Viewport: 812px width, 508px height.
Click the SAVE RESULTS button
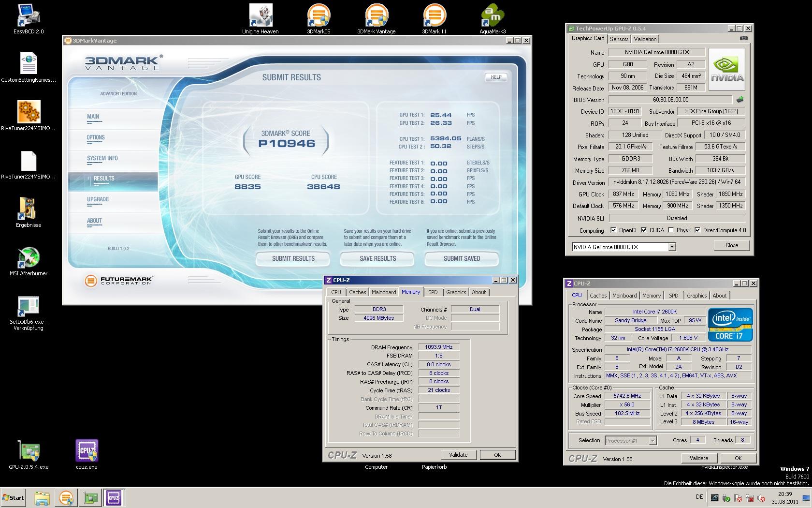pyautogui.click(x=377, y=259)
